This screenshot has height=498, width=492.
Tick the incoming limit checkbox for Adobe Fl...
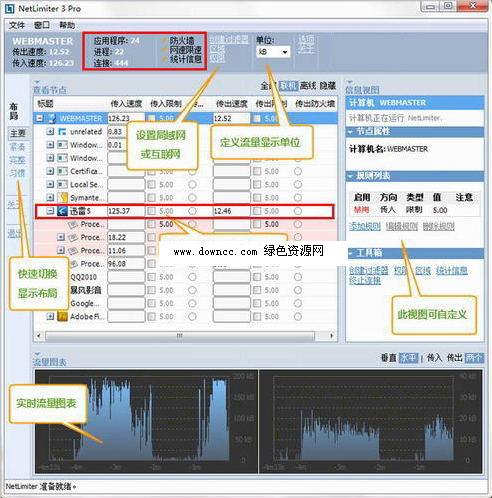click(151, 316)
